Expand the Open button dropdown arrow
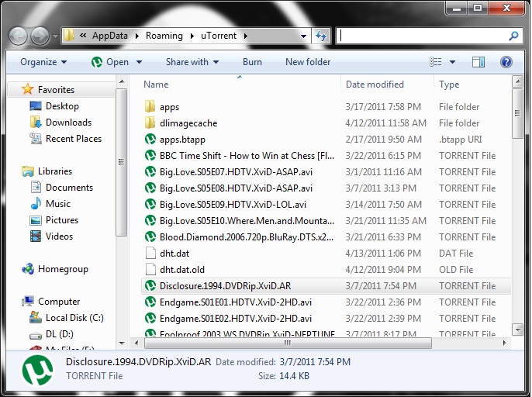The image size is (532, 397). [x=139, y=62]
